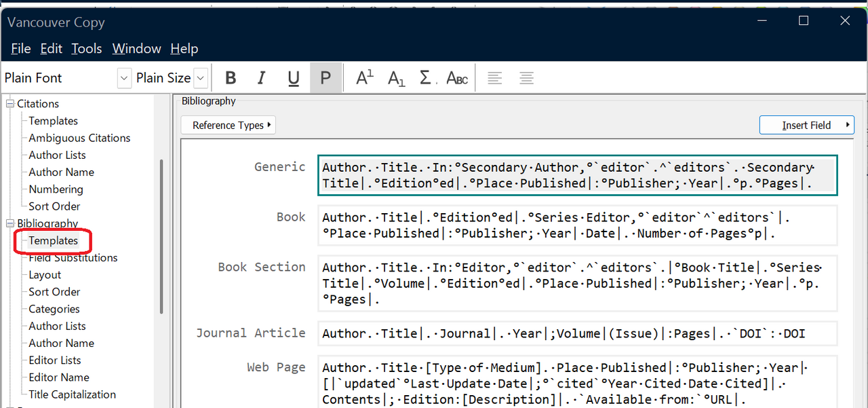Open Reference Types menu button
Image resolution: width=868 pixels, height=408 pixels.
229,125
